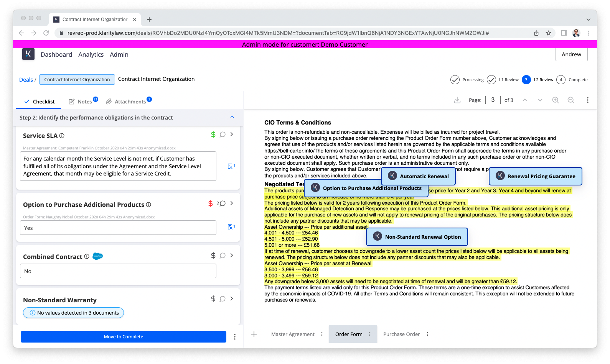Click the red dollar icon on Option to Purchase
This screenshot has height=364, width=610.
pyautogui.click(x=211, y=203)
